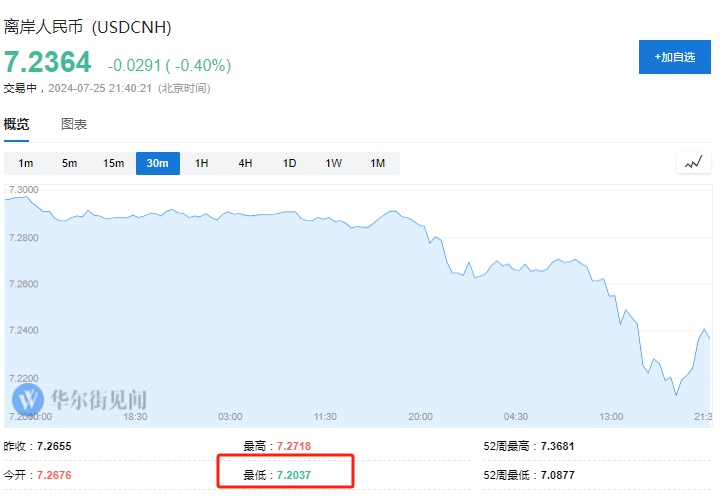Image resolution: width=725 pixels, height=504 pixels.
Task: Click the 最低 7.2037 value
Action: (x=295, y=474)
